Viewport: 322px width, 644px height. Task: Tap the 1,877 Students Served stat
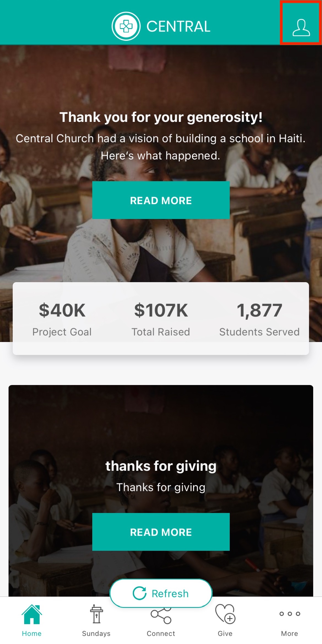[x=259, y=319]
